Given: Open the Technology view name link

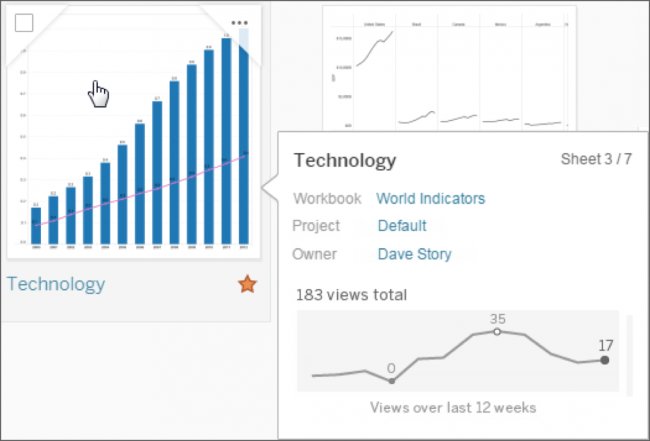Looking at the screenshot, I should (56, 284).
